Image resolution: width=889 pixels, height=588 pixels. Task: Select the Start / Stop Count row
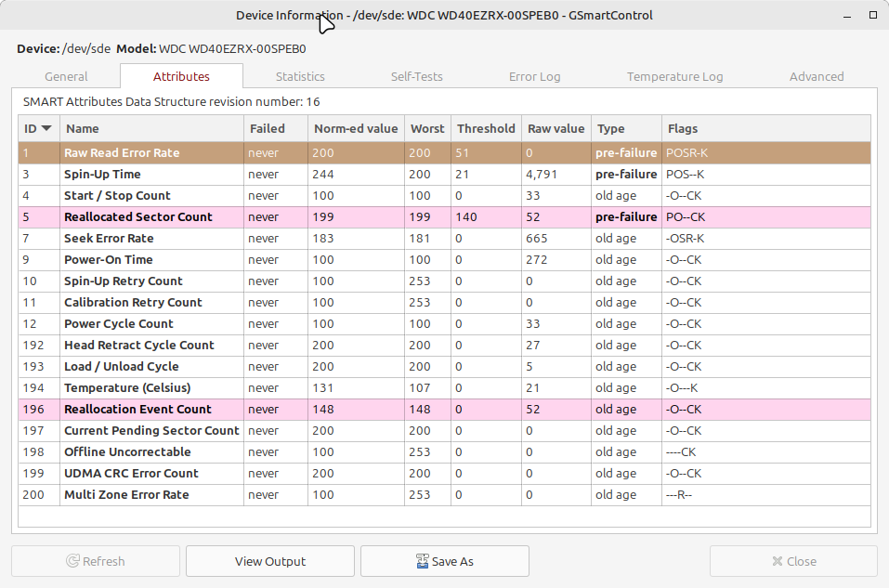(444, 196)
